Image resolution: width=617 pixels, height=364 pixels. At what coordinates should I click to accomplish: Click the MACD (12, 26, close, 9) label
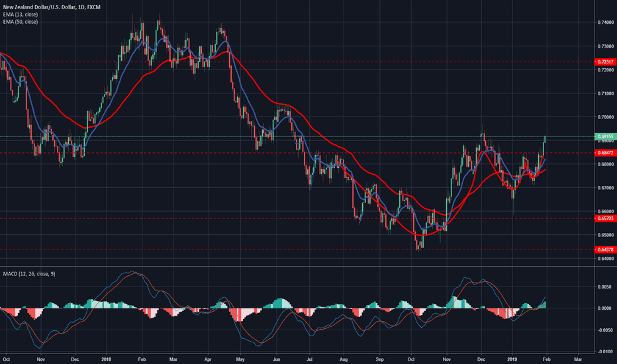(x=29, y=273)
